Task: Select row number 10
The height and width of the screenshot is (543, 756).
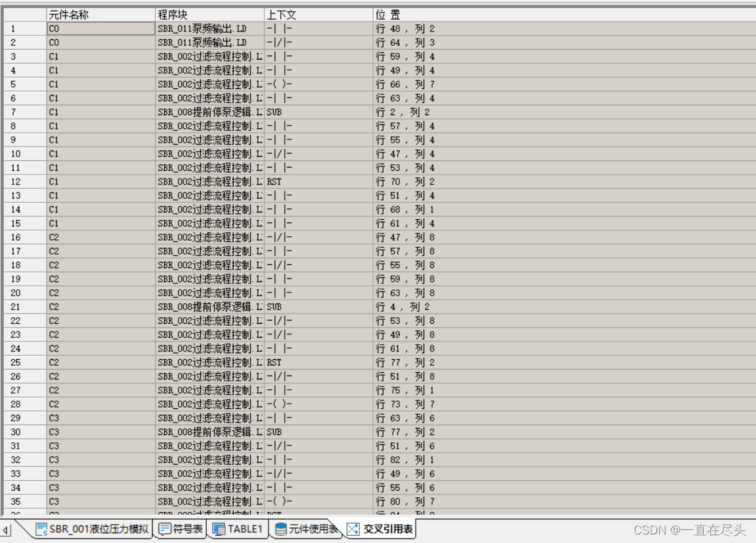Action: 25,154
